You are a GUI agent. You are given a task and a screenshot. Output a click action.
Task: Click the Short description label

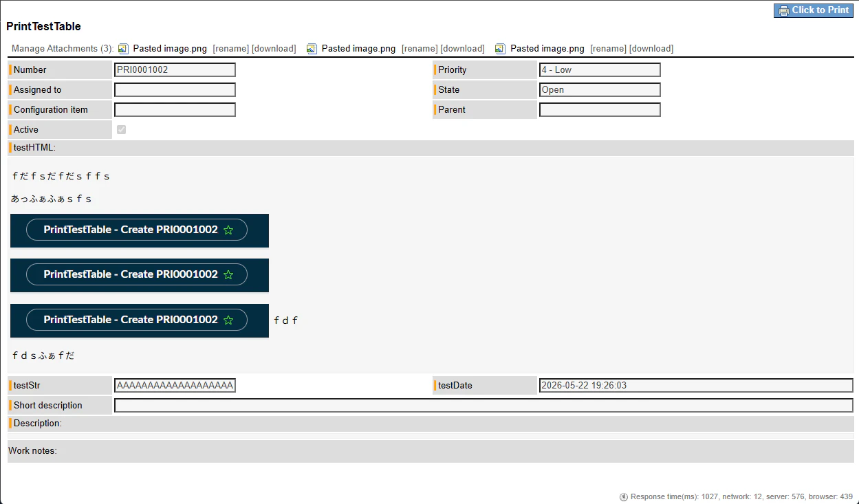point(48,405)
